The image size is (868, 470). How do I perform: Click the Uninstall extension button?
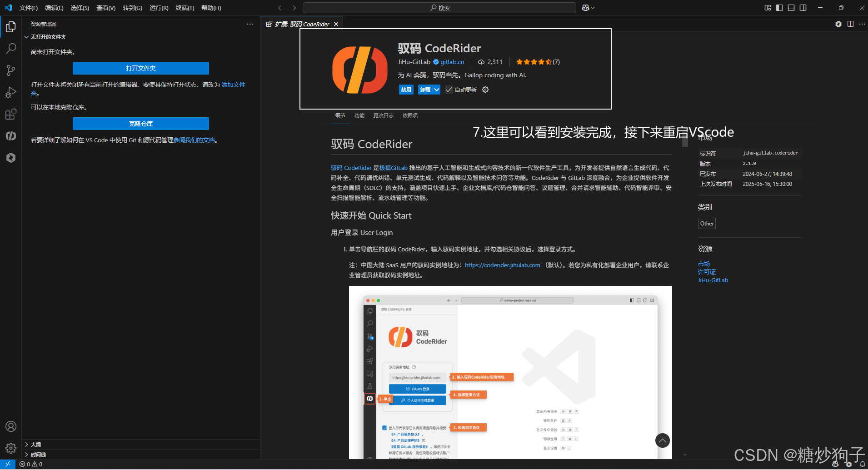pos(425,90)
